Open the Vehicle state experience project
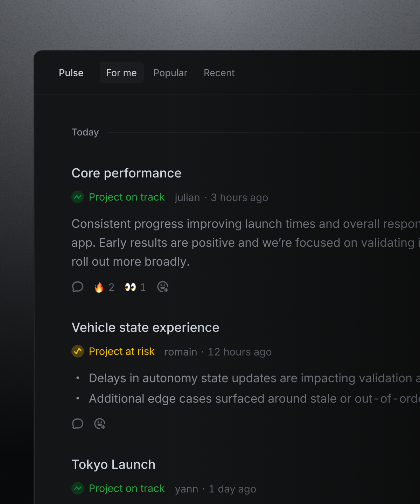The width and height of the screenshot is (420, 504). pos(145,328)
